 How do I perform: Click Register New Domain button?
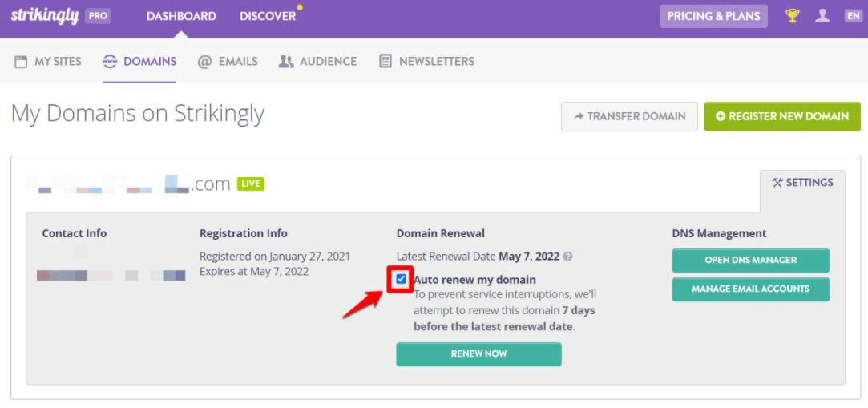click(781, 116)
